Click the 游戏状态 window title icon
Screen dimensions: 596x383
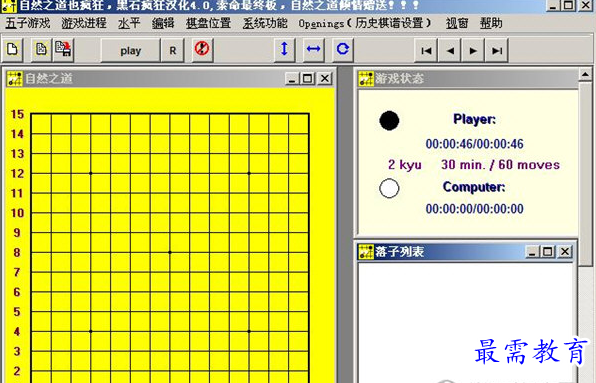(366, 79)
